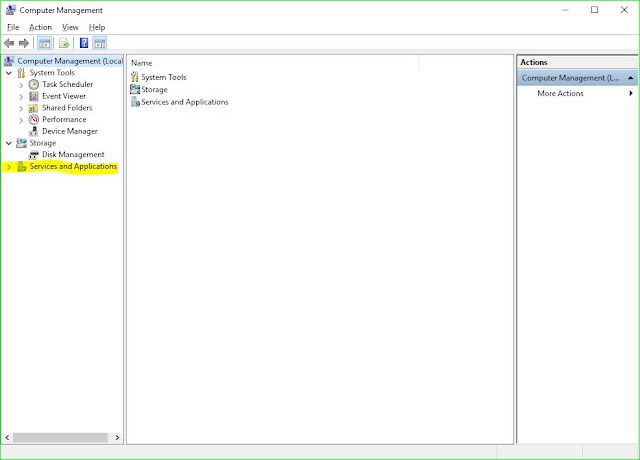Select Task Scheduler in the tree
640x460 pixels.
(x=67, y=84)
